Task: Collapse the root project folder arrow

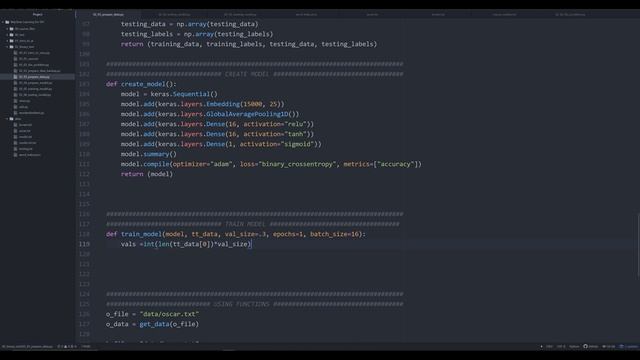Action: pos(3,22)
